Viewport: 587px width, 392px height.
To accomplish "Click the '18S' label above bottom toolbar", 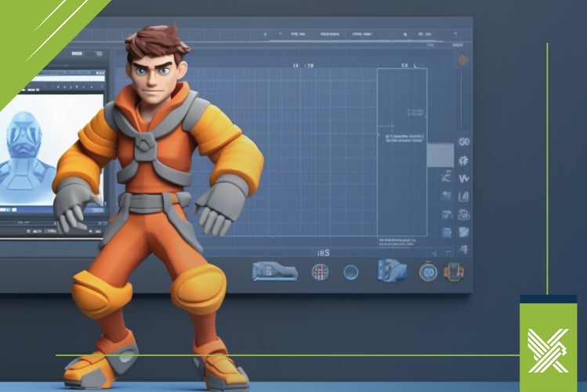I will click(322, 252).
